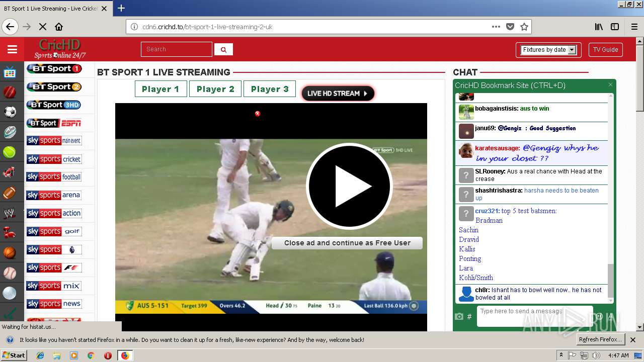Select the football (soccer ball) sport icon
Image resolution: width=644 pixels, height=362 pixels.
click(x=10, y=112)
